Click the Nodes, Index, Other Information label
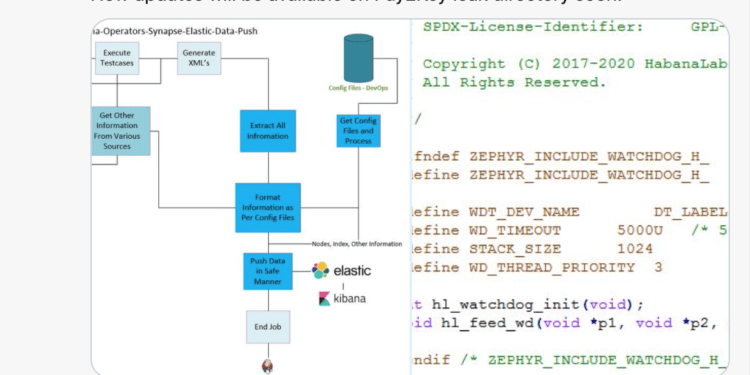This screenshot has height=375, width=750. pyautogui.click(x=357, y=244)
